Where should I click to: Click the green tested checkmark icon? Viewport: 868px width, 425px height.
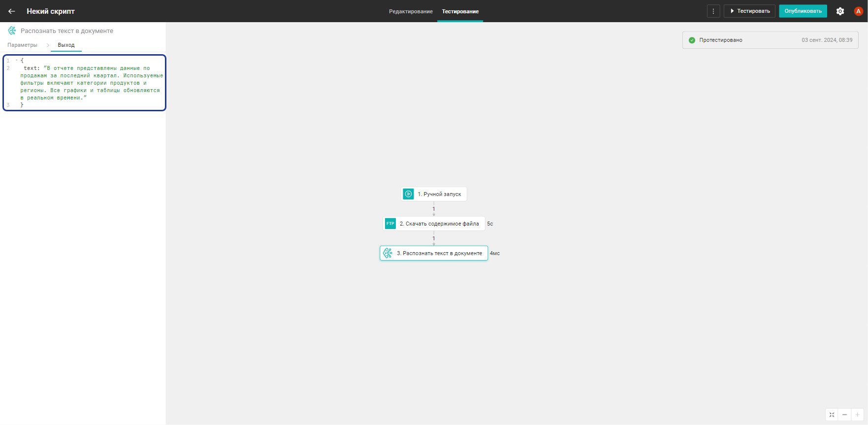point(692,40)
